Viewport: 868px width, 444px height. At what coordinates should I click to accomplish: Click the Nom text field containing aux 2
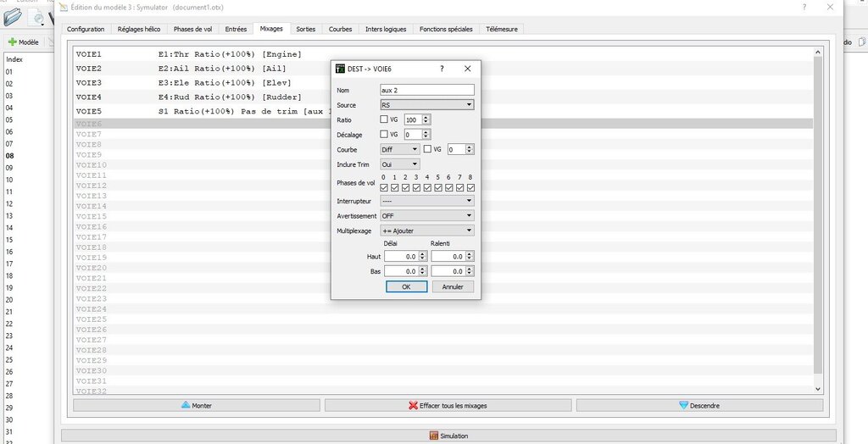click(426, 90)
